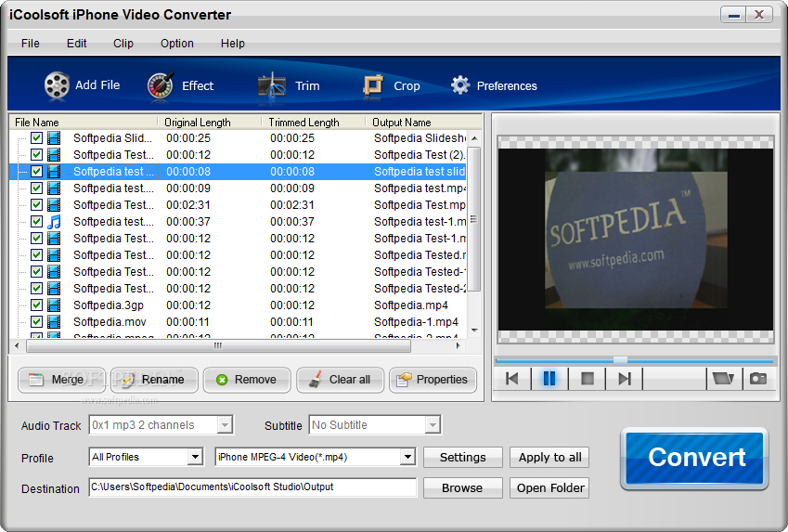Click the film icon of Softpedia.mov

point(54,322)
